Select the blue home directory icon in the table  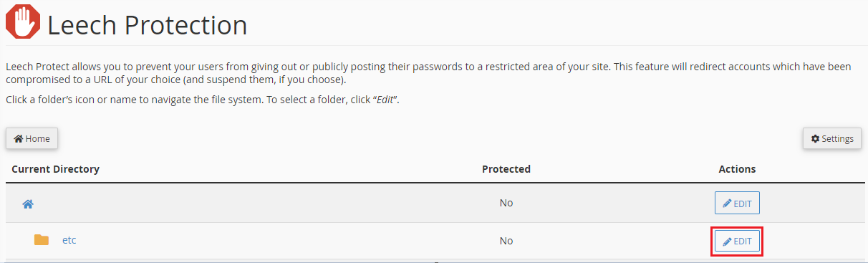[x=28, y=204]
